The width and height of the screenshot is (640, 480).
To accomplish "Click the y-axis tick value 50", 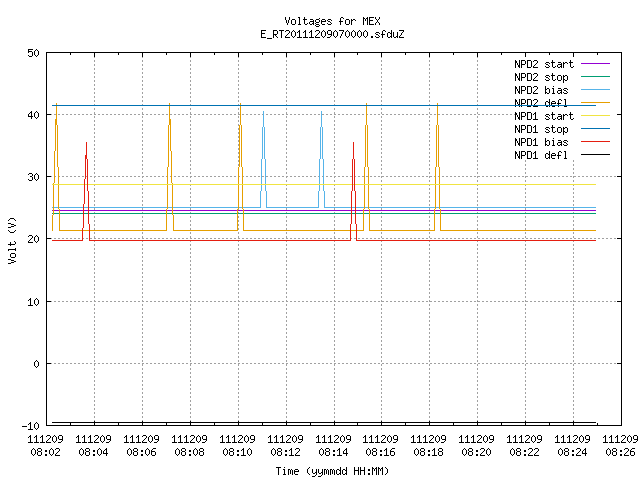I will (33, 53).
